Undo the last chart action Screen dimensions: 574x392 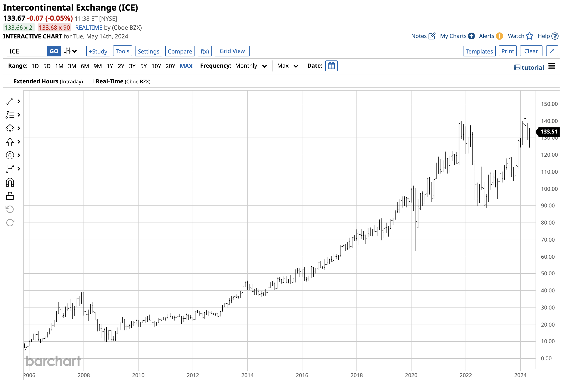[x=10, y=209]
